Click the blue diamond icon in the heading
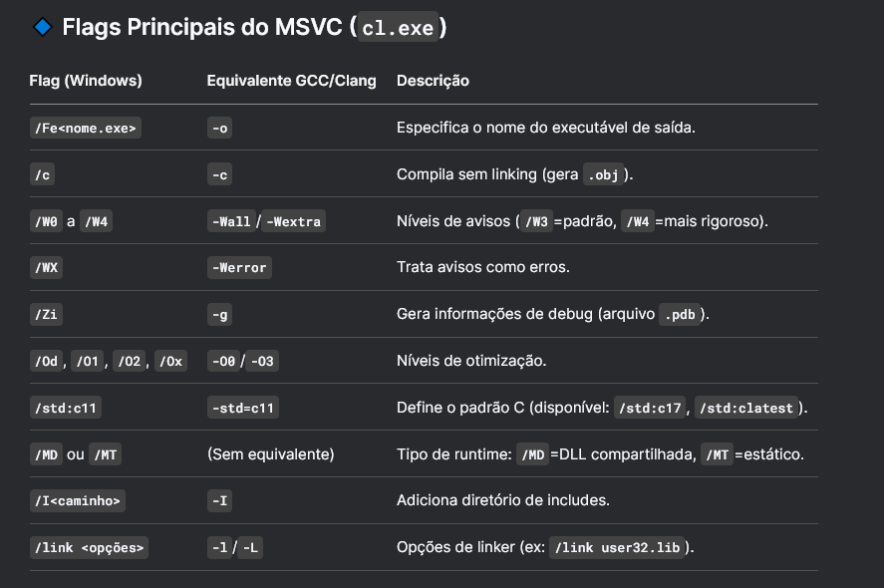 tap(43, 28)
